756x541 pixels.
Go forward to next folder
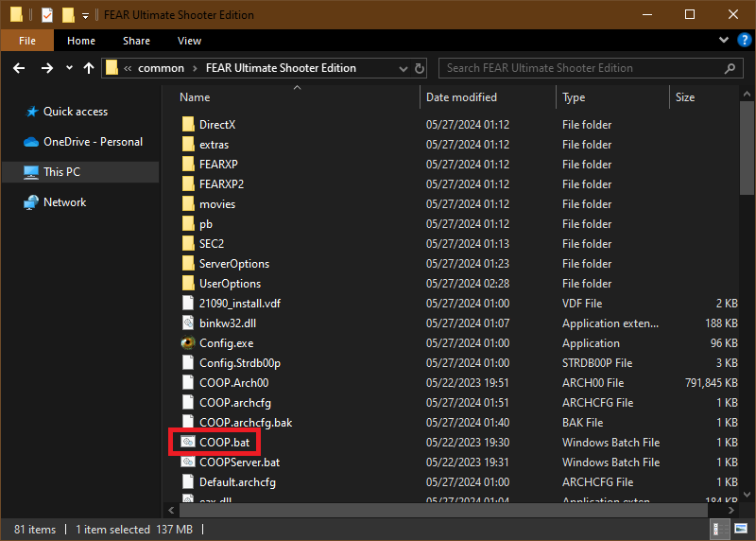(x=46, y=68)
